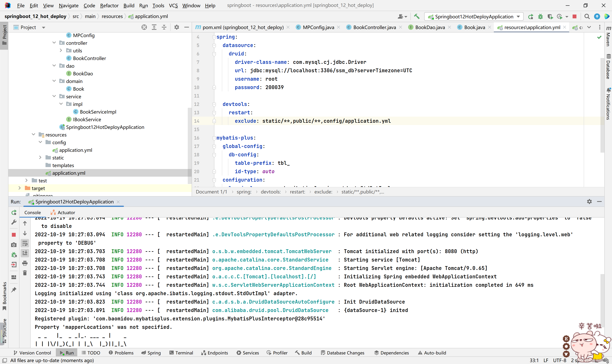This screenshot has height=364, width=612.
Task: Switch to Actuator tab in Run panel
Action: click(63, 212)
